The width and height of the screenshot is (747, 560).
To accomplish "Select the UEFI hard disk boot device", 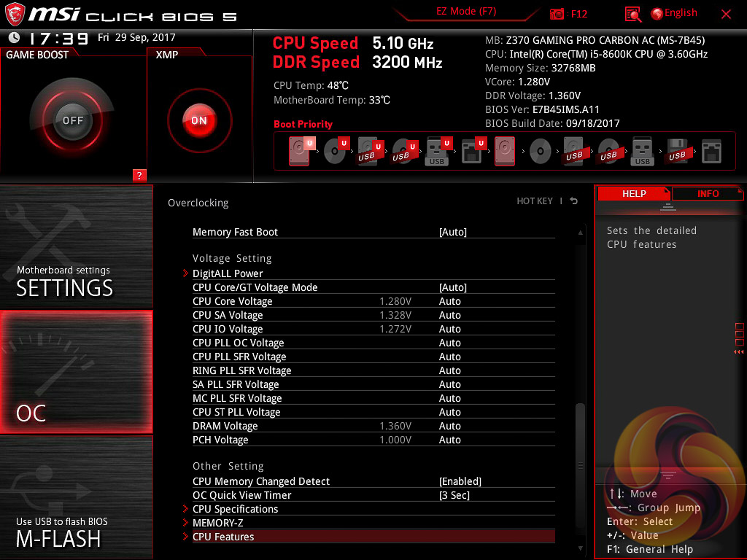I will [x=302, y=151].
